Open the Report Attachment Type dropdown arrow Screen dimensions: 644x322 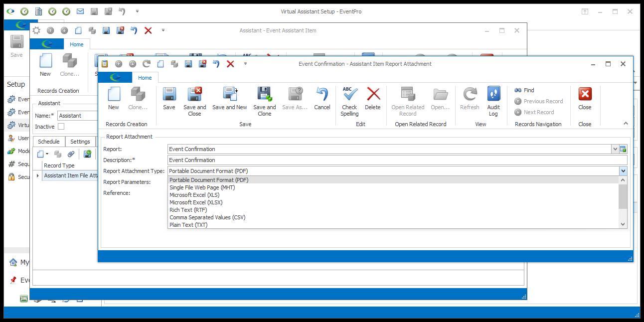pyautogui.click(x=623, y=171)
